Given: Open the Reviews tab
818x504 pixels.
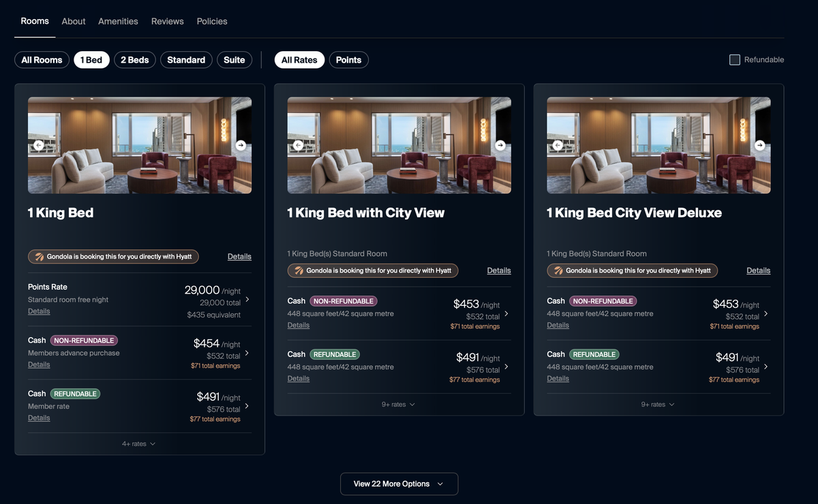Looking at the screenshot, I should point(168,21).
